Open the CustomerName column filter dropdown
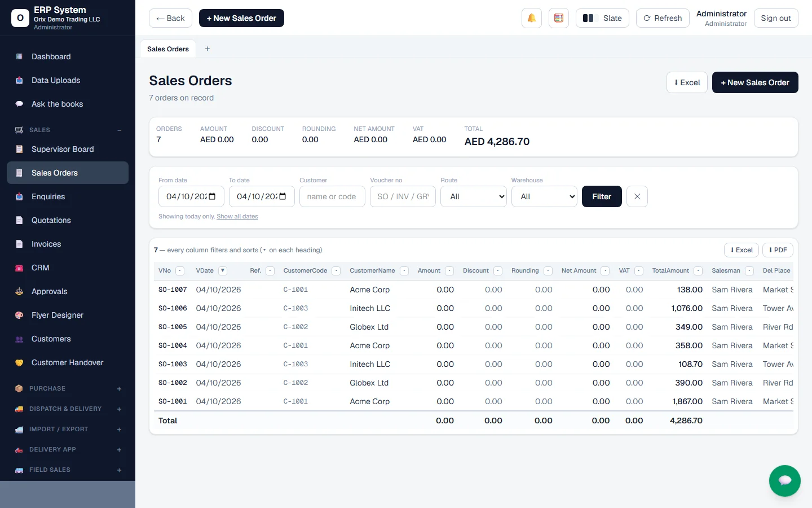 [404, 271]
